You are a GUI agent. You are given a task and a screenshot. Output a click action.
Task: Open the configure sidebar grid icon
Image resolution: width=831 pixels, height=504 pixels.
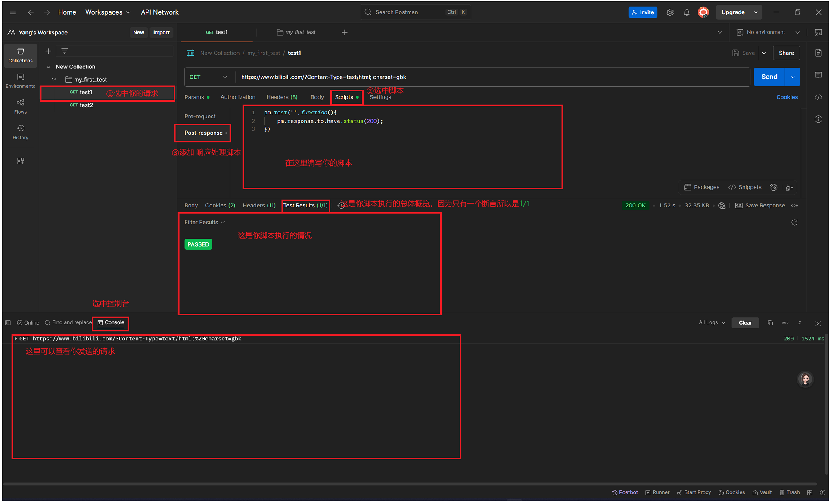click(20, 161)
